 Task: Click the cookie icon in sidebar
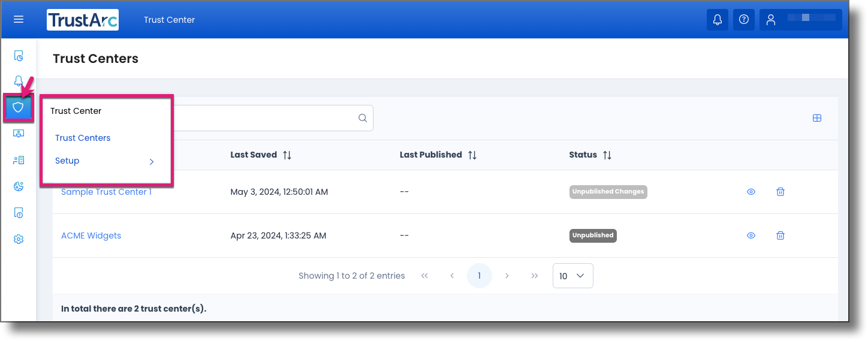(x=19, y=187)
